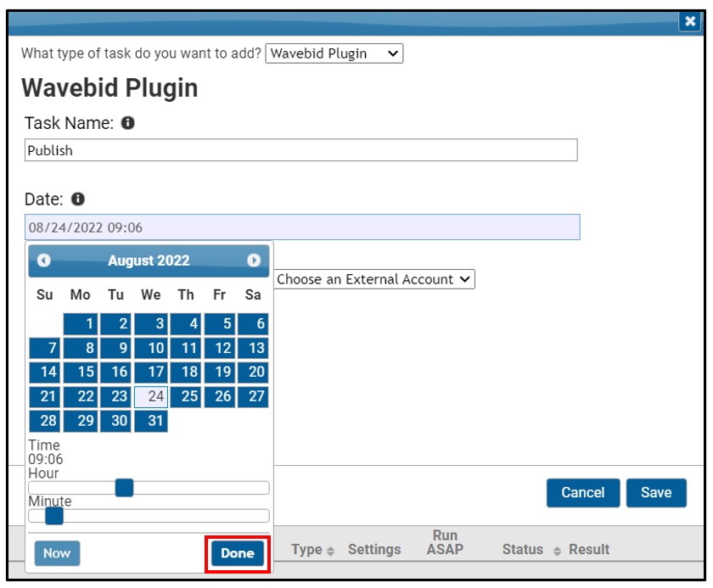Sort table by Type column arrows

point(330,551)
